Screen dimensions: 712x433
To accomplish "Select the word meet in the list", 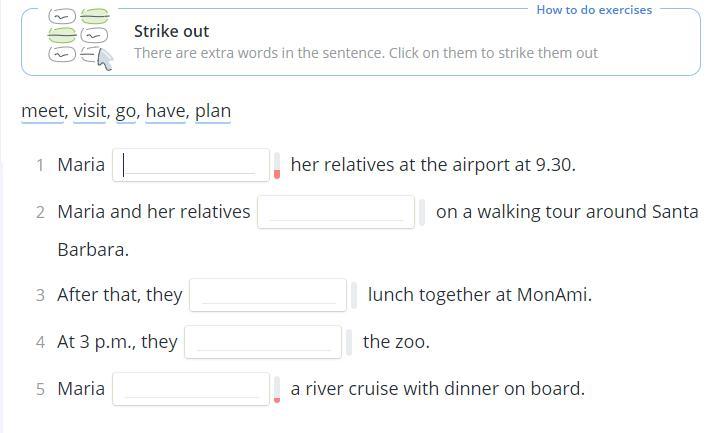I will click(x=42, y=111).
